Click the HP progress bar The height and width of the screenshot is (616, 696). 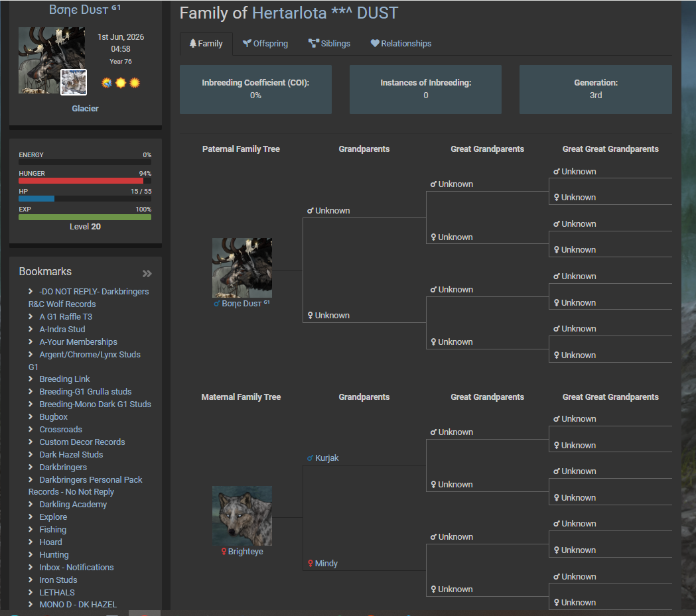click(85, 199)
